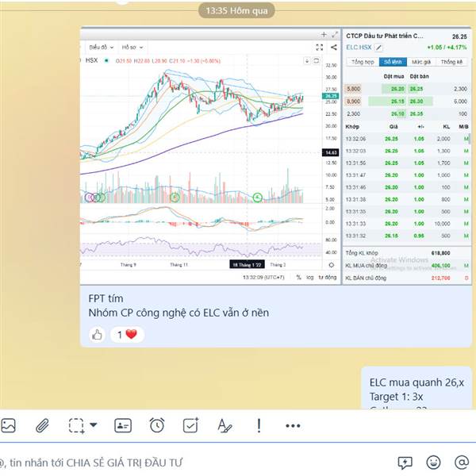This screenshot has width=476, height=476.
Task: Attach a file with the paperclip icon
Action: (x=42, y=425)
